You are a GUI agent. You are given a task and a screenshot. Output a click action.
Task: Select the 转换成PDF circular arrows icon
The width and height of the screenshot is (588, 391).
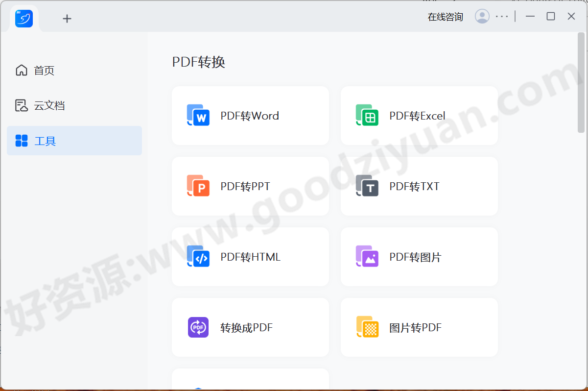[x=198, y=327]
